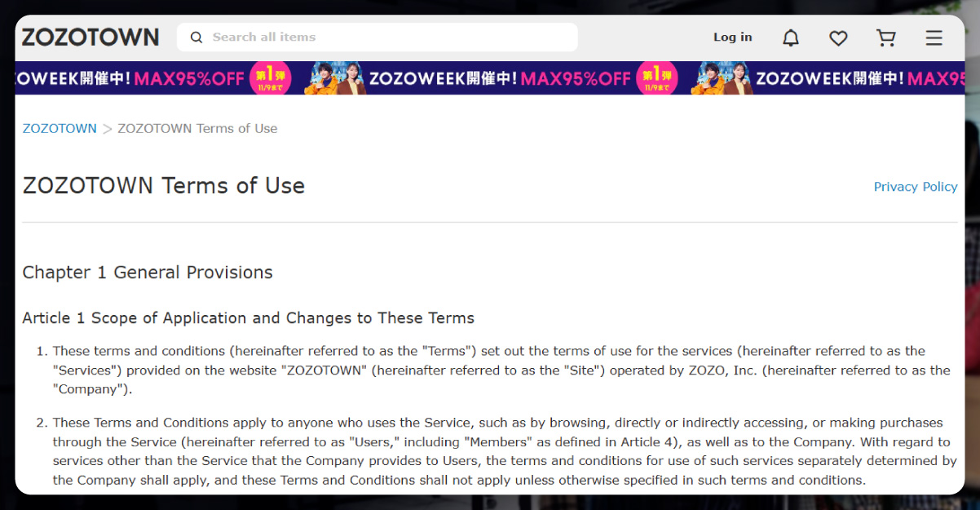The width and height of the screenshot is (980, 510).
Task: Open favorites with the heart icon
Action: pos(838,38)
